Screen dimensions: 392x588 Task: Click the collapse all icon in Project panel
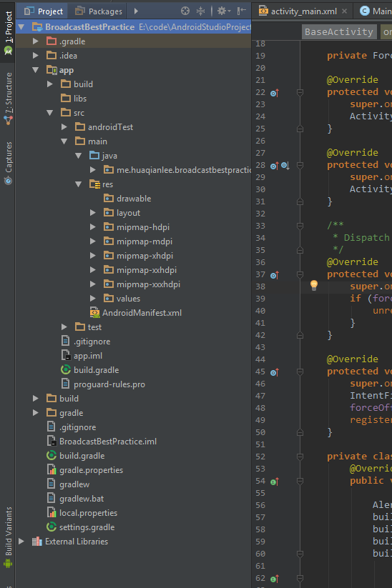201,11
